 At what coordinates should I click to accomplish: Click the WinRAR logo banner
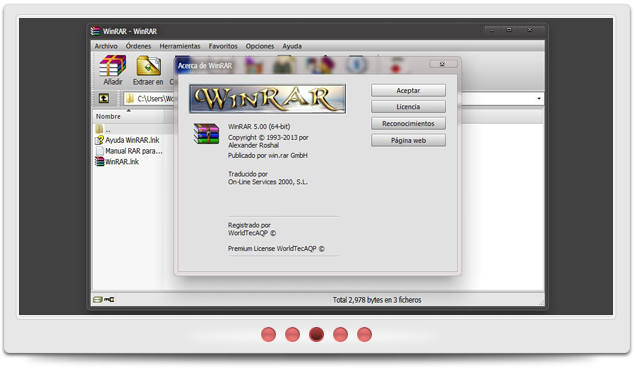click(267, 99)
